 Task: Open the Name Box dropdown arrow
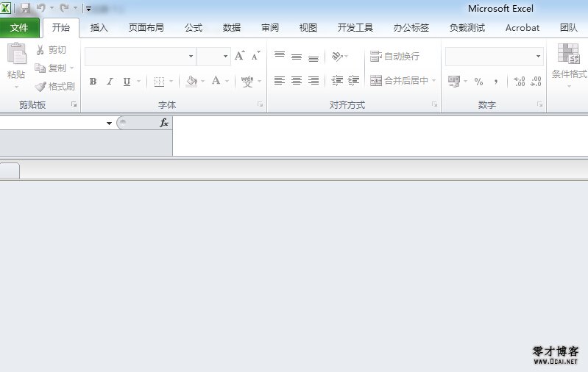109,124
